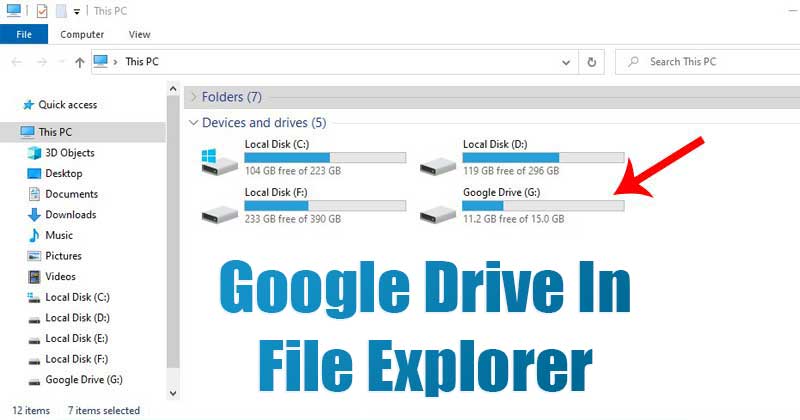Open Downloads in the sidebar
This screenshot has width=800, height=420.
tap(70, 214)
